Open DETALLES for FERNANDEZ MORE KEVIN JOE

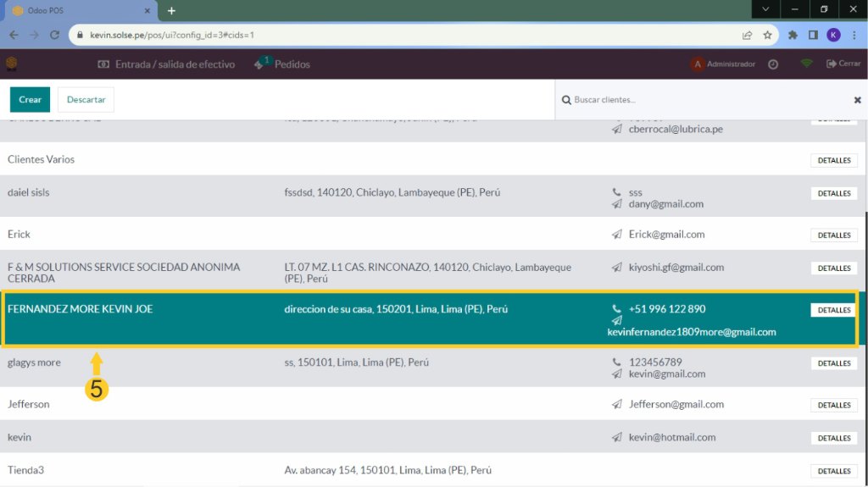tap(833, 310)
